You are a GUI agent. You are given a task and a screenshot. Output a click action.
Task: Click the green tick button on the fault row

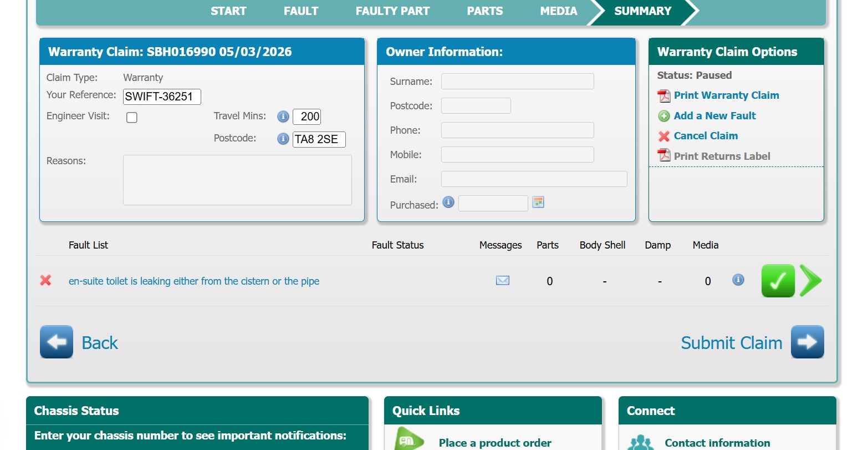[778, 281]
